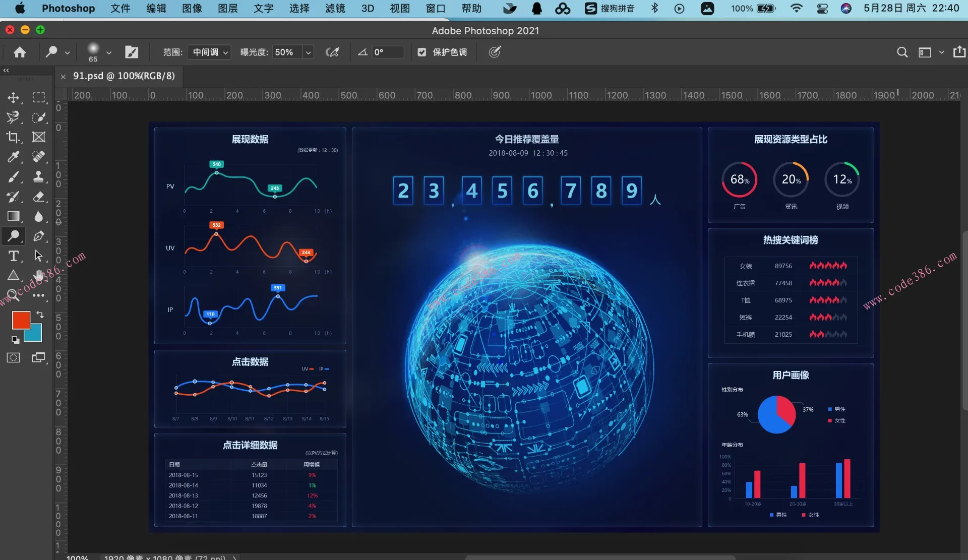968x560 pixels.
Task: Toggle Quick Mask mode icon
Action: pos(14,358)
